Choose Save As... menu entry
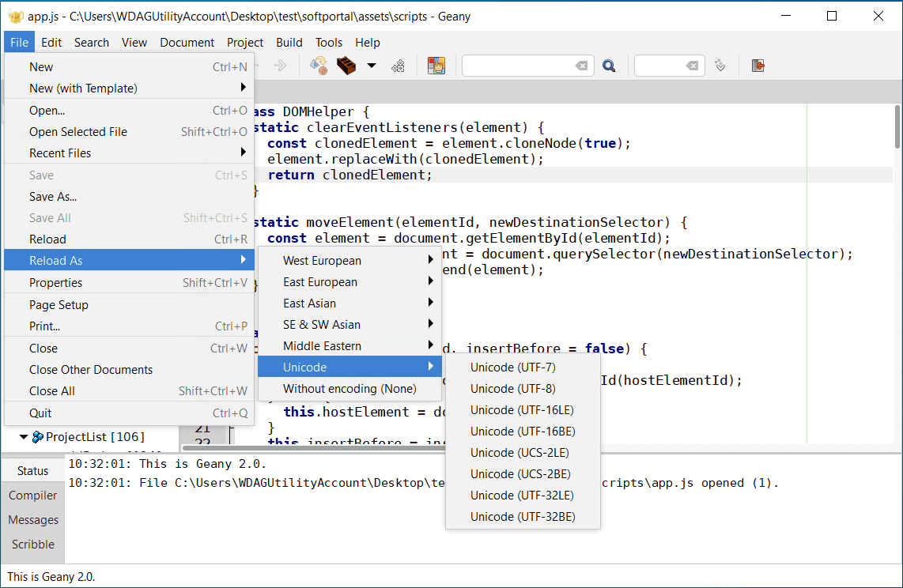 129,197
